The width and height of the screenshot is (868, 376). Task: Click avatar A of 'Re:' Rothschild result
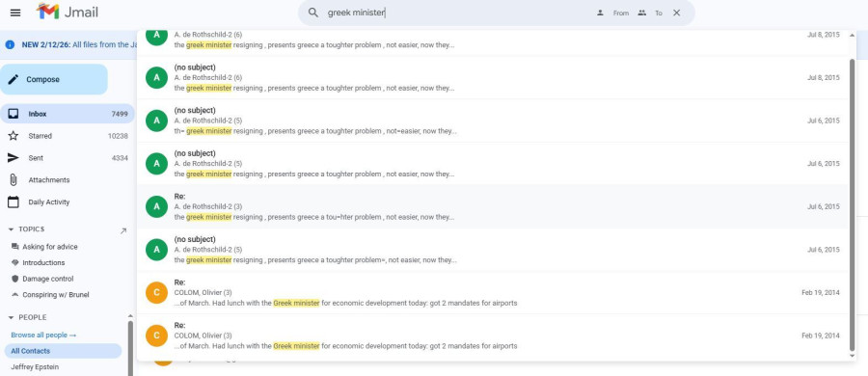click(156, 206)
